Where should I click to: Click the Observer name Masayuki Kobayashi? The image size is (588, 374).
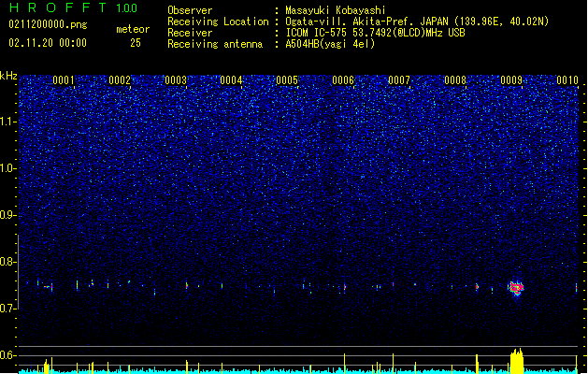click(x=336, y=10)
